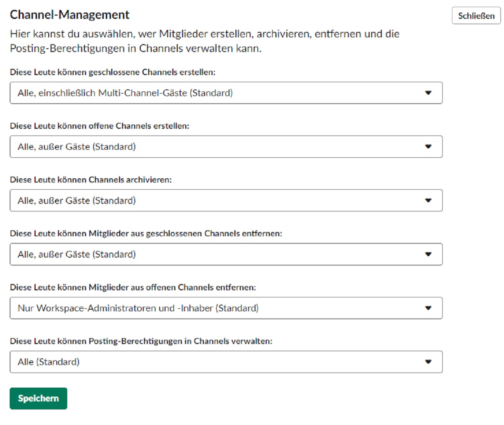Open the closed channels creation dropdown

pyautogui.click(x=226, y=93)
